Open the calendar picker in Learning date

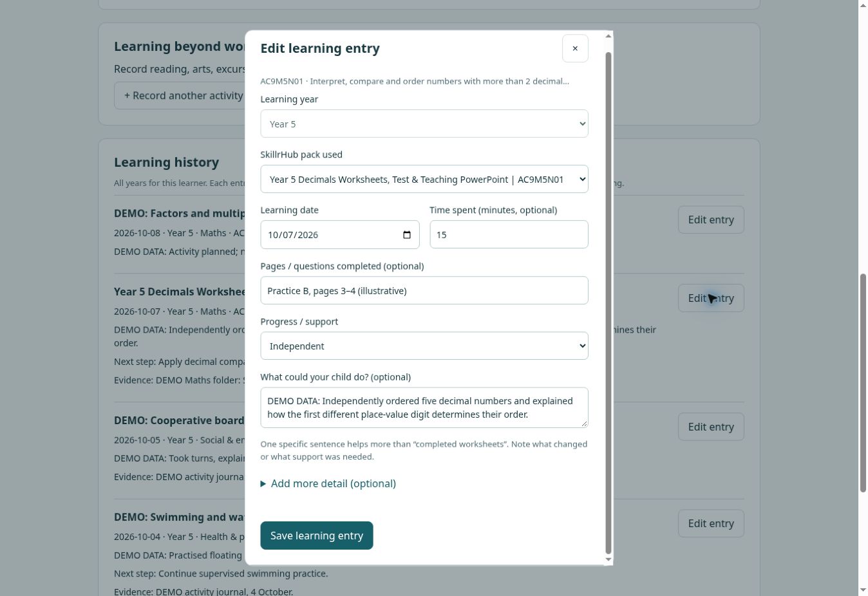click(x=406, y=235)
